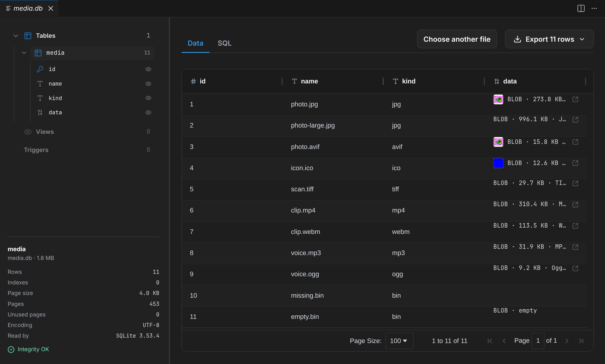Click the 'avif' kind cell
This screenshot has height=364, width=605.
pyautogui.click(x=397, y=147)
